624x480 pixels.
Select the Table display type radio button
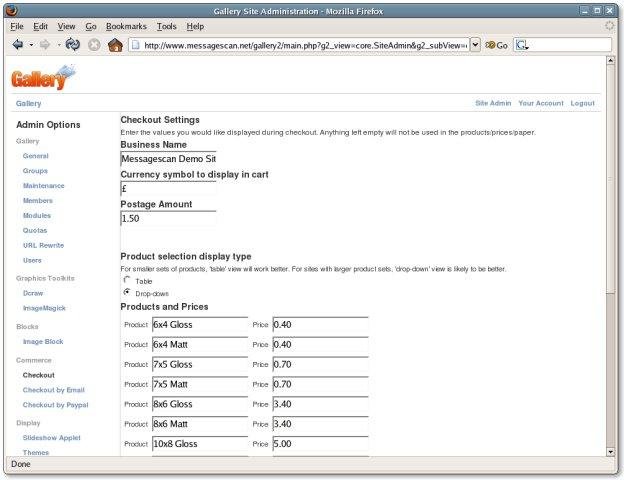[x=127, y=280]
